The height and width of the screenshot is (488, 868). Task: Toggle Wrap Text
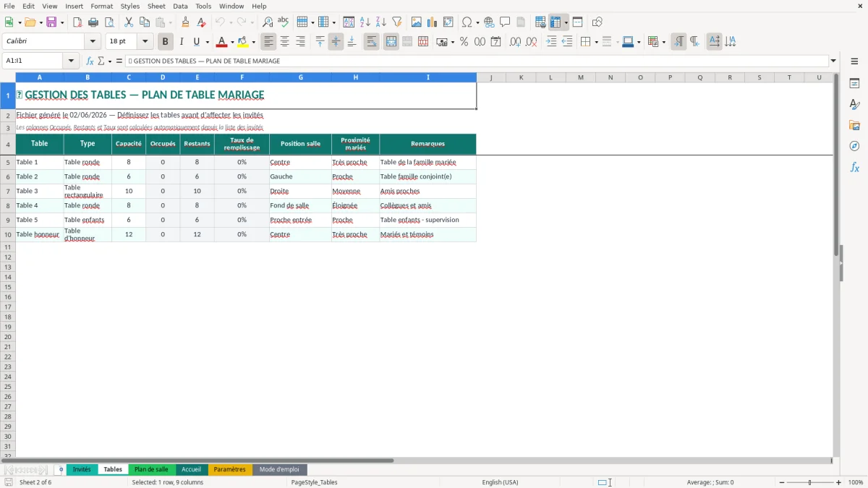coord(371,42)
